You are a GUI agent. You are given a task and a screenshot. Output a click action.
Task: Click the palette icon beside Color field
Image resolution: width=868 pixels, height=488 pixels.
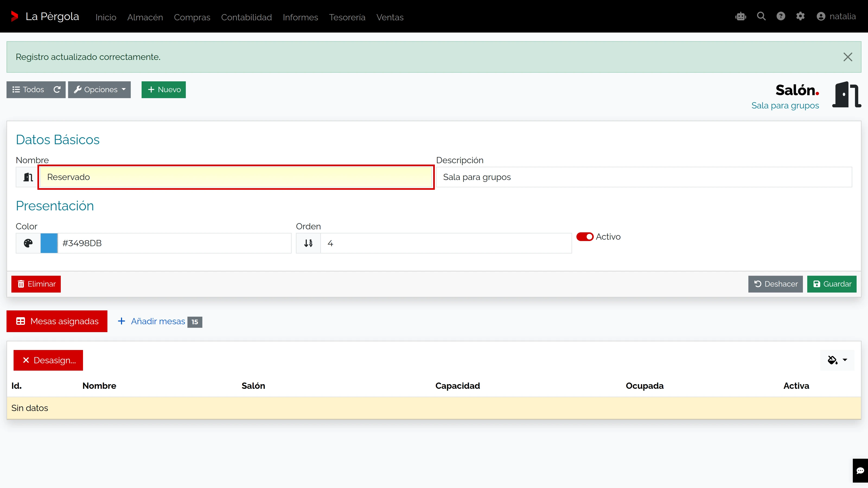[x=28, y=243]
